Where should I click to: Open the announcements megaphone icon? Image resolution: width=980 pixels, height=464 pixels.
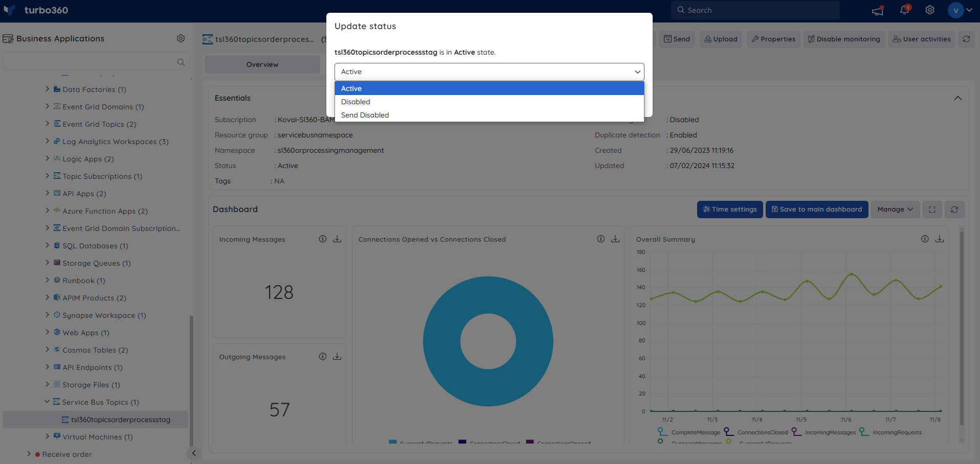point(878,10)
